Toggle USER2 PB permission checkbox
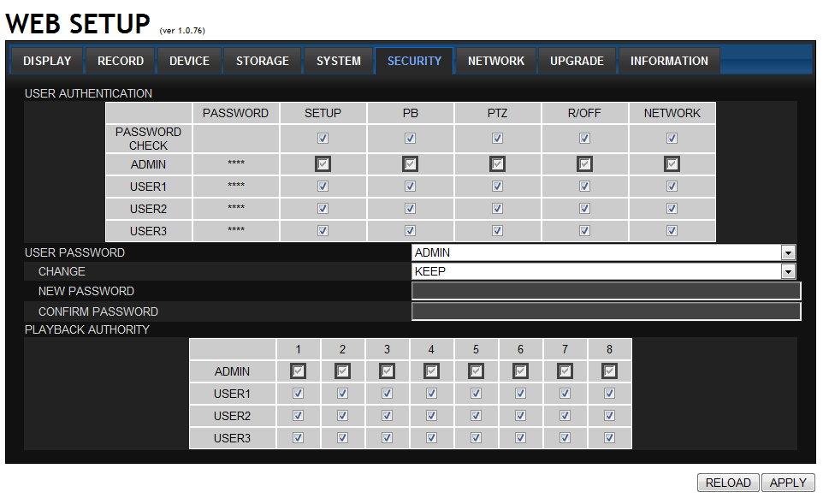 click(410, 209)
